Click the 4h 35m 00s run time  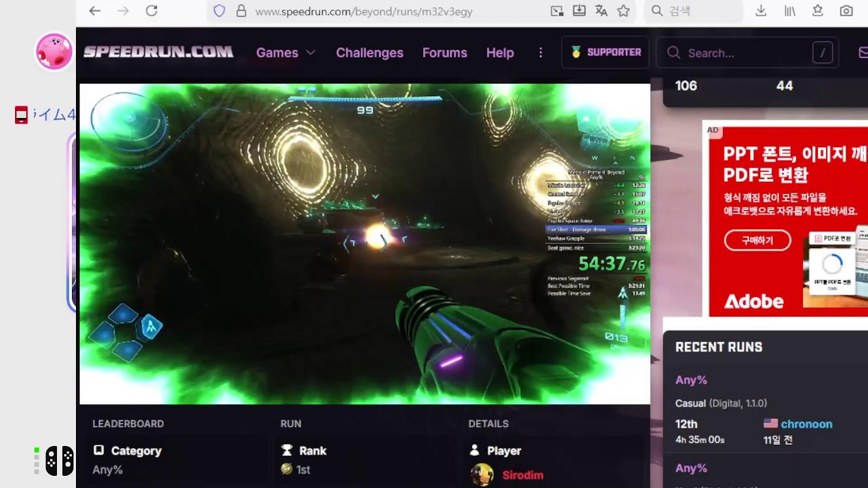point(700,440)
